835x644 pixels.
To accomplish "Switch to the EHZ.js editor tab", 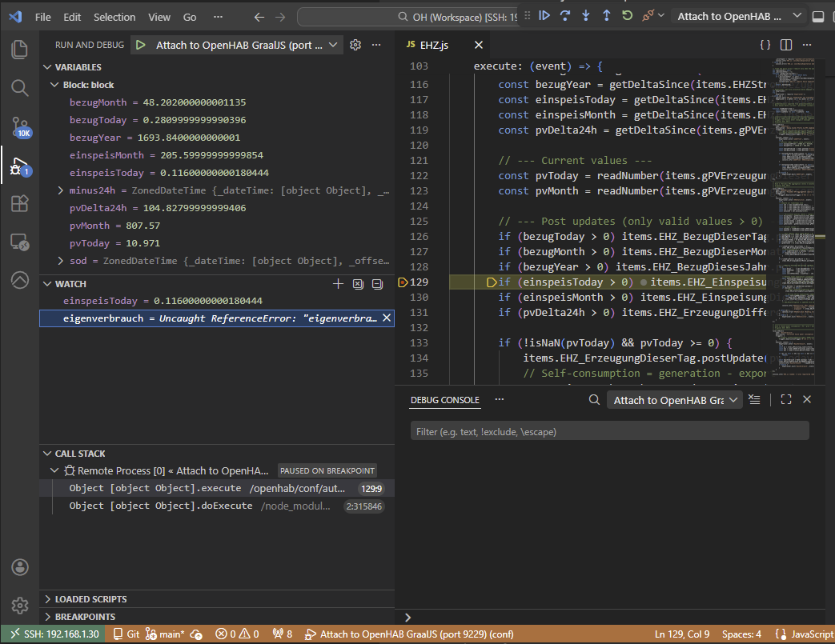I will [x=435, y=46].
